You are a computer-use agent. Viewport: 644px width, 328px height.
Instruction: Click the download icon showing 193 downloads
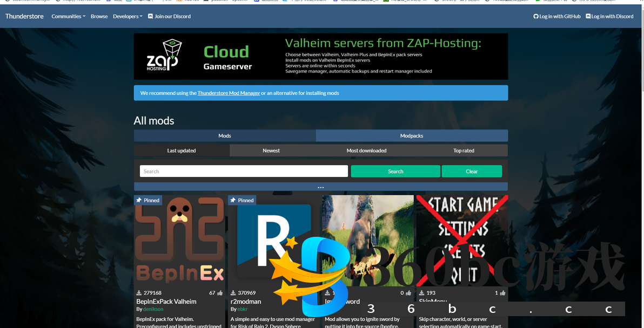point(421,293)
